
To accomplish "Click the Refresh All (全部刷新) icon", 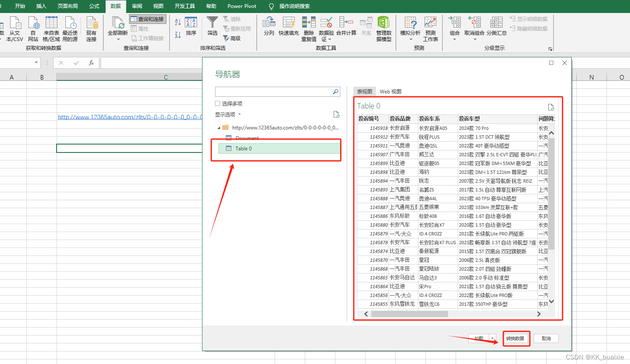I will [x=118, y=23].
